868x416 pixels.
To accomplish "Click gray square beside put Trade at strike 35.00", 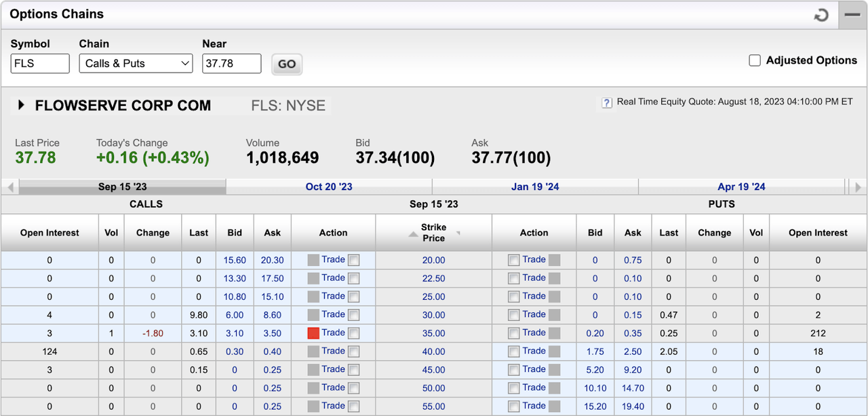I will (x=555, y=333).
